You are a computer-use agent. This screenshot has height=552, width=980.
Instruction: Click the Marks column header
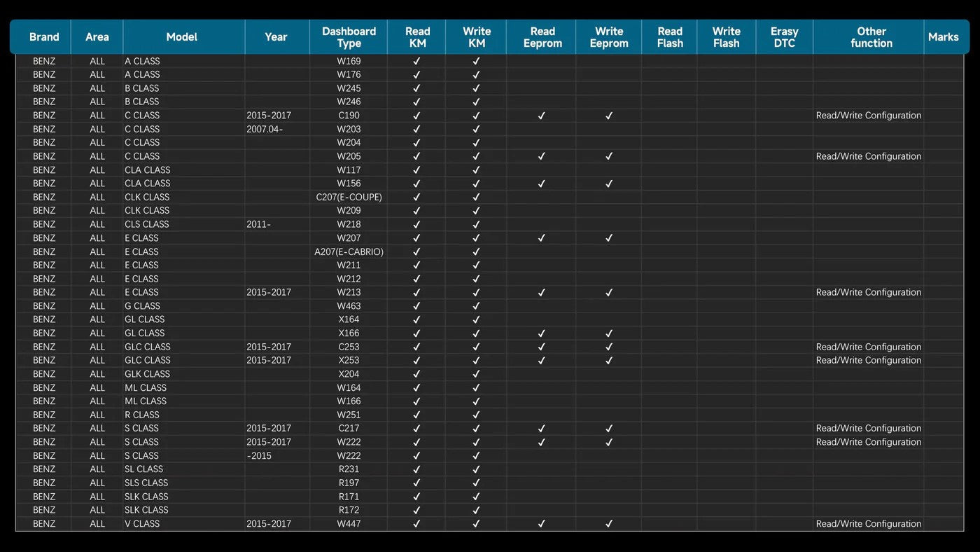pyautogui.click(x=943, y=37)
